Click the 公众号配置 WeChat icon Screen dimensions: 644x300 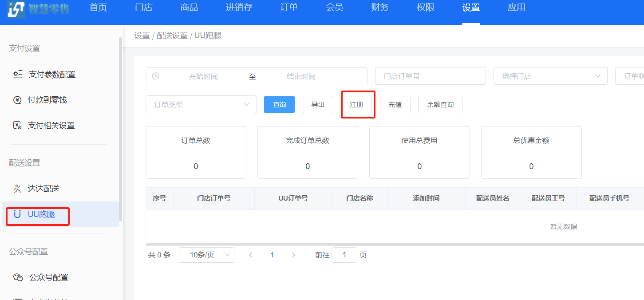pos(18,277)
